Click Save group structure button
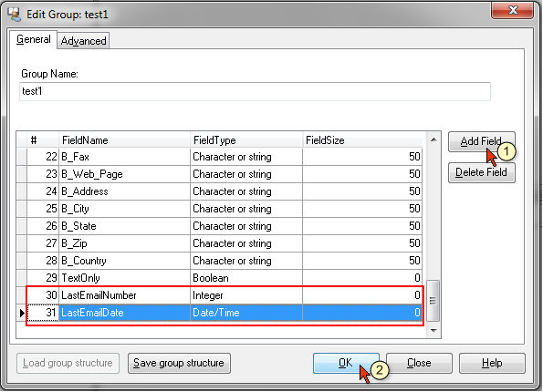This screenshot has height=392, width=543. (x=179, y=363)
